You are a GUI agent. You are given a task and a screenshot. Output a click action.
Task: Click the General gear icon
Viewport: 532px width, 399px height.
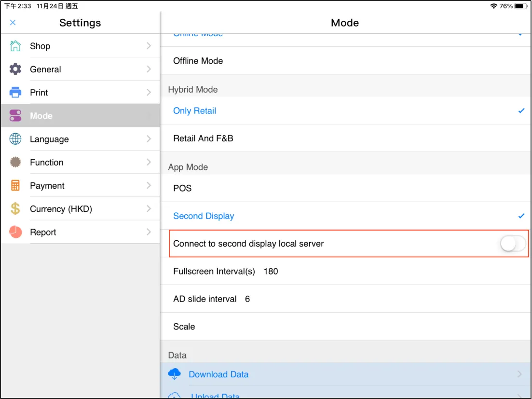15,69
